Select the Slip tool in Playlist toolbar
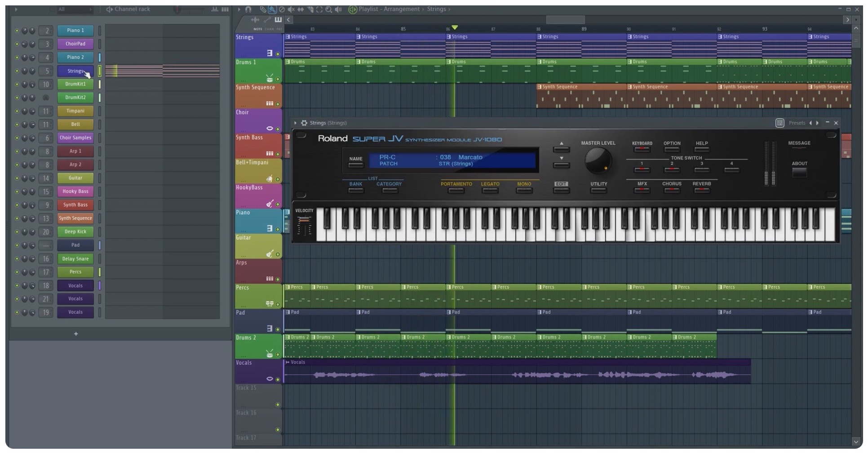The height and width of the screenshot is (455, 868). pos(301,9)
